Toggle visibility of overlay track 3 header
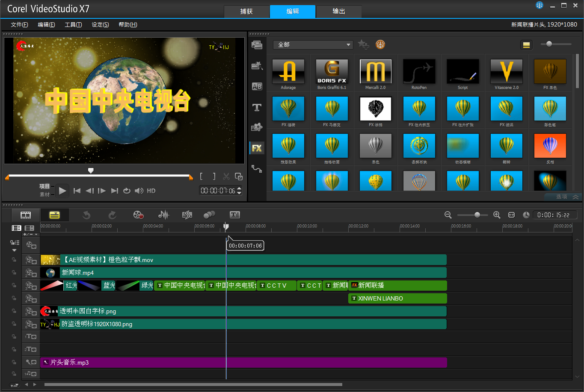 tap(31, 285)
